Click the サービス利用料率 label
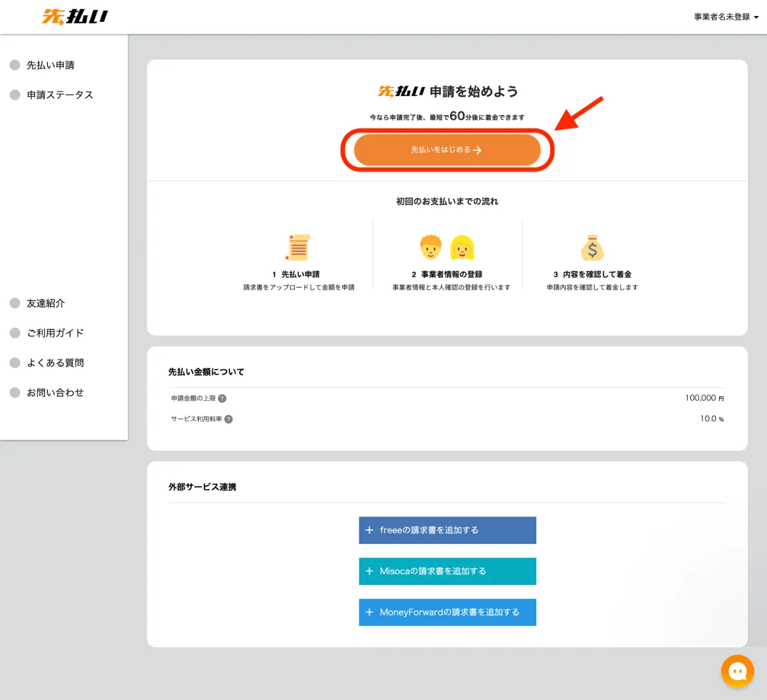 [197, 419]
